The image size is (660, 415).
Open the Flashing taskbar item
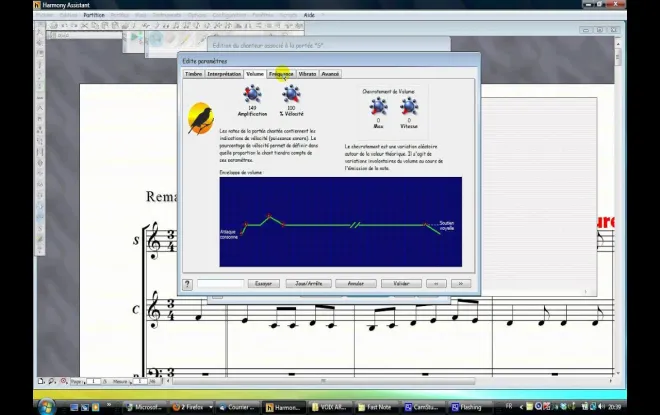click(467, 407)
